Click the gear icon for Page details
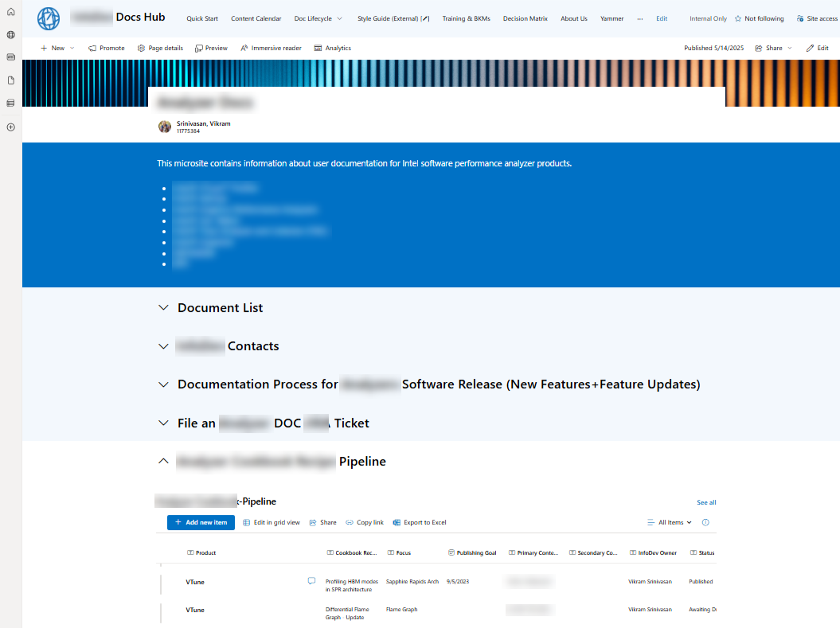840x628 pixels. (142, 49)
